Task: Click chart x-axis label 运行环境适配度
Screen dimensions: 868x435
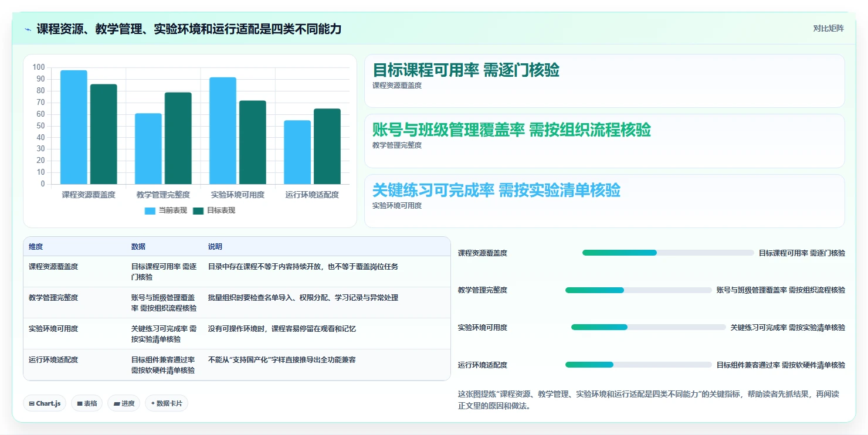Action: click(312, 195)
